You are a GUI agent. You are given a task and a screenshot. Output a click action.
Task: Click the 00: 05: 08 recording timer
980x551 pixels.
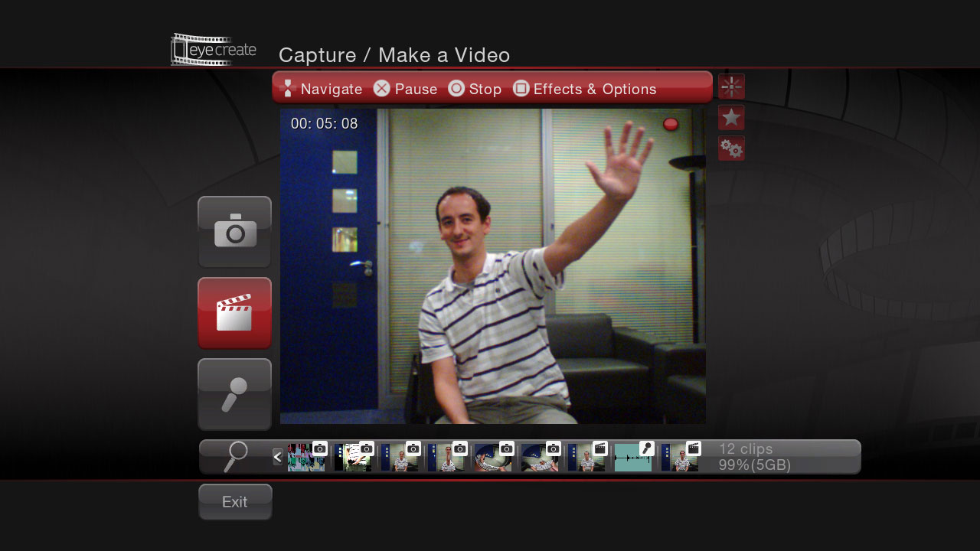point(324,123)
